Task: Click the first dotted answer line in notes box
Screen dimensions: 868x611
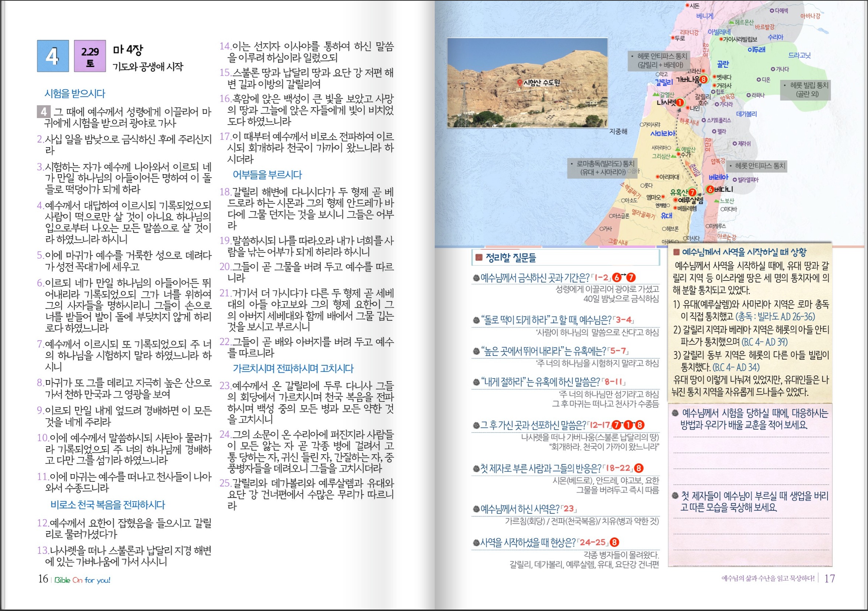Action: click(751, 437)
